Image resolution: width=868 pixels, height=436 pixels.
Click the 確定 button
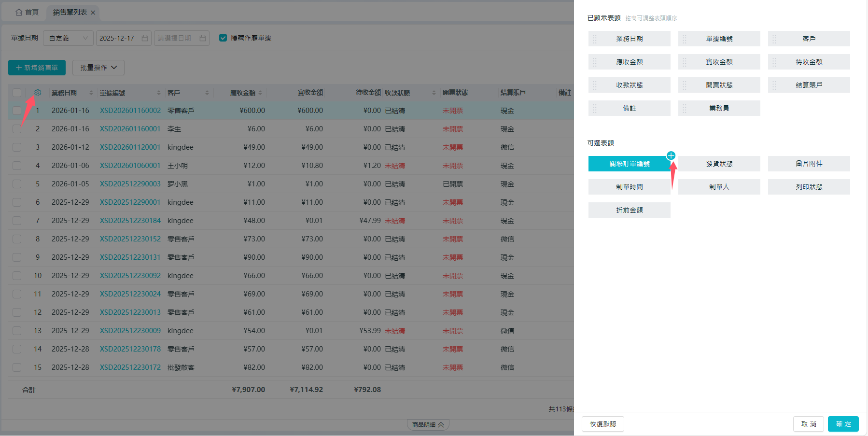pos(843,424)
